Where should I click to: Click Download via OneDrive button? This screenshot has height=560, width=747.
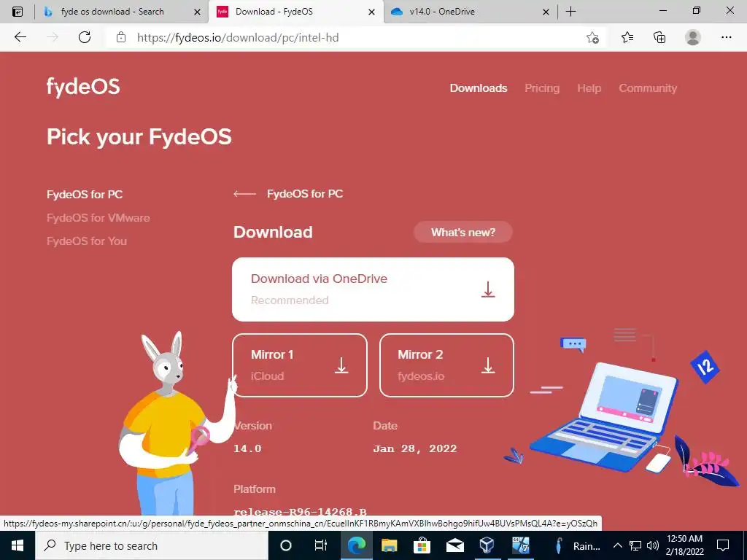[x=373, y=289]
